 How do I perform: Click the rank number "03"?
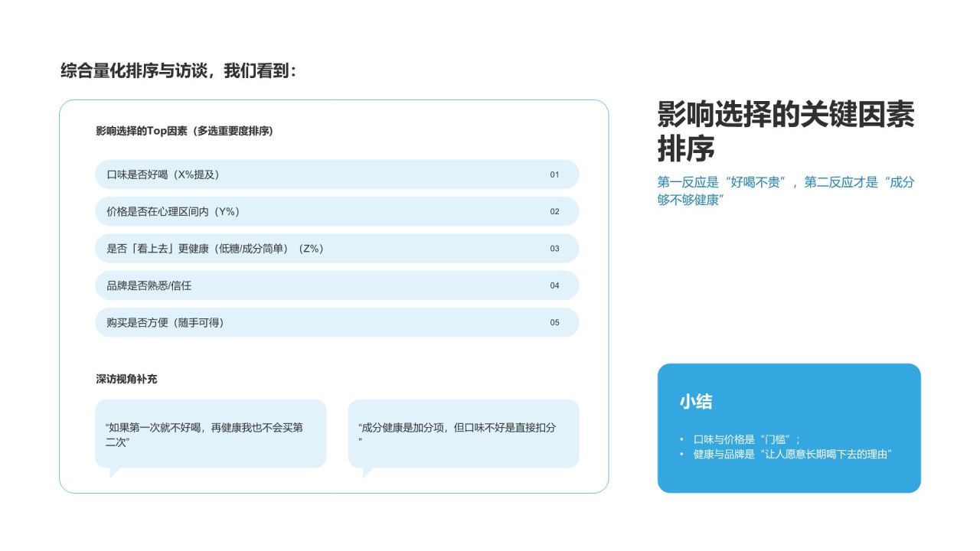pos(554,249)
